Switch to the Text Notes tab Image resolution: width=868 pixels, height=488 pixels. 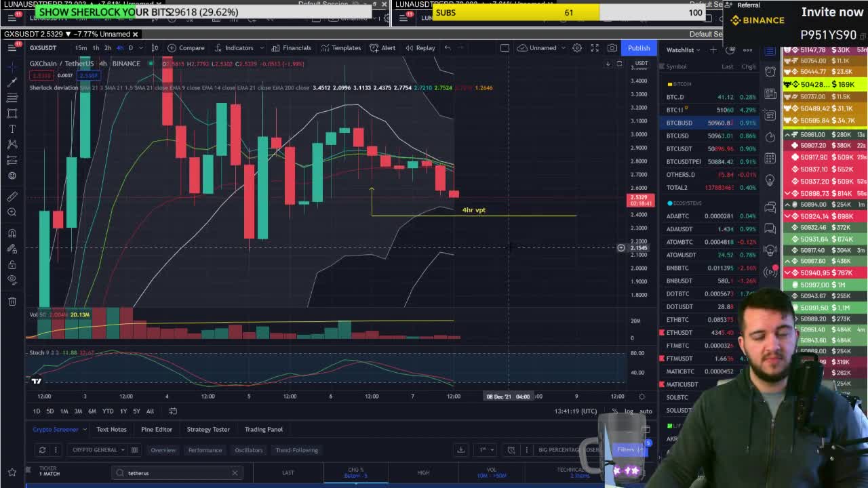(111, 429)
